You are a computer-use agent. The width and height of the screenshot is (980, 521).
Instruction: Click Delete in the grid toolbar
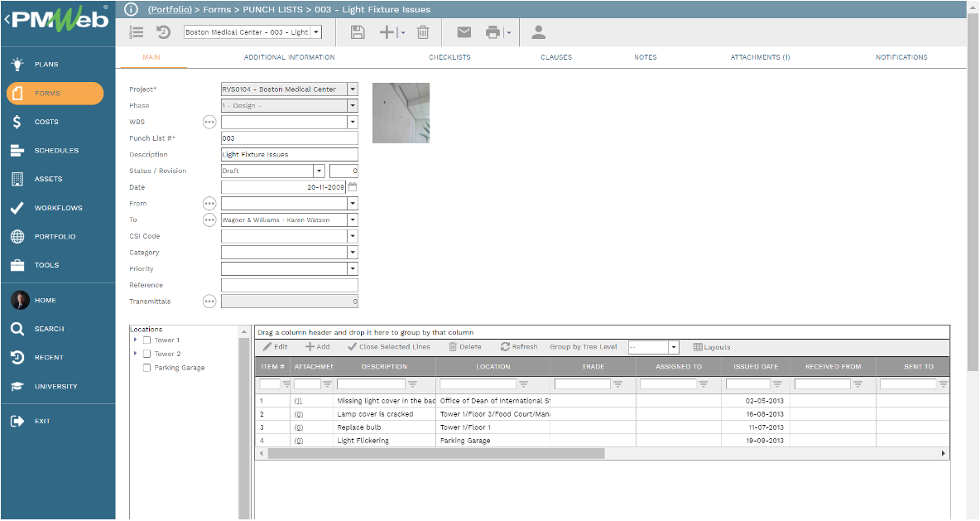[x=465, y=346]
